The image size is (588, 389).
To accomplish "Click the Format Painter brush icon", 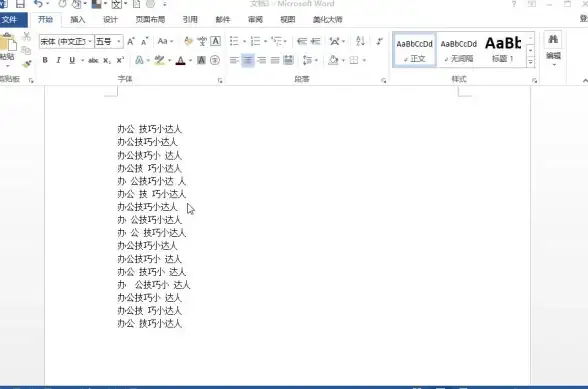I will tap(27, 64).
